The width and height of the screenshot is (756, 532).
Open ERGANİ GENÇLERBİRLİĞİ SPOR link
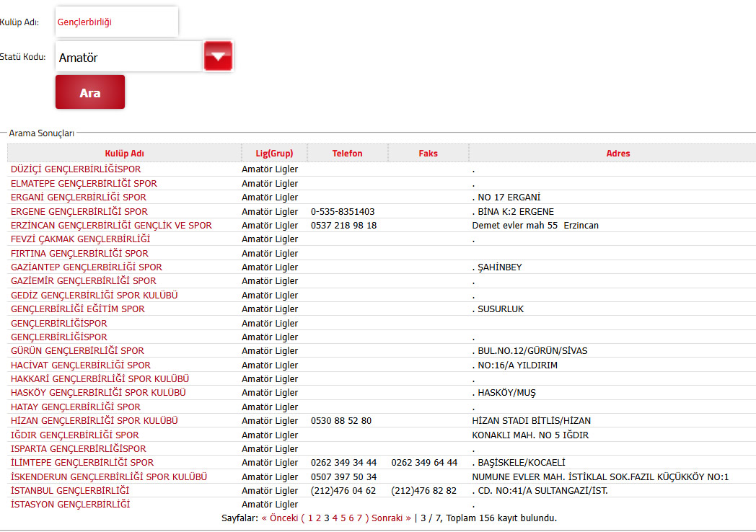coord(79,197)
